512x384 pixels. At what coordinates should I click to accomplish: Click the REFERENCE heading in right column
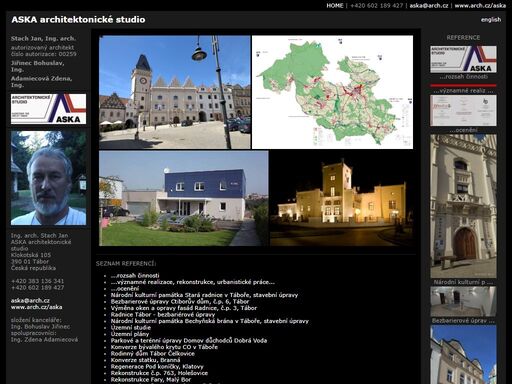463,38
